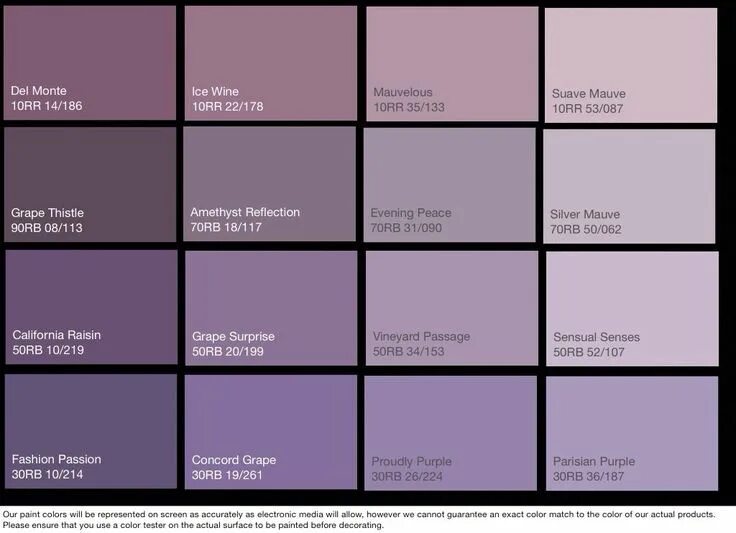The image size is (736, 533).
Task: Select the Suave Mauve swatch
Action: (x=631, y=65)
